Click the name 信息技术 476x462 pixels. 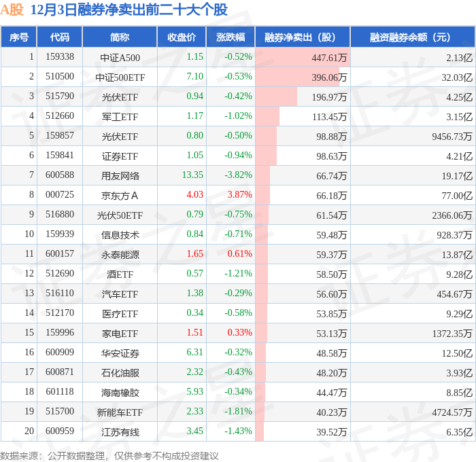120,235
